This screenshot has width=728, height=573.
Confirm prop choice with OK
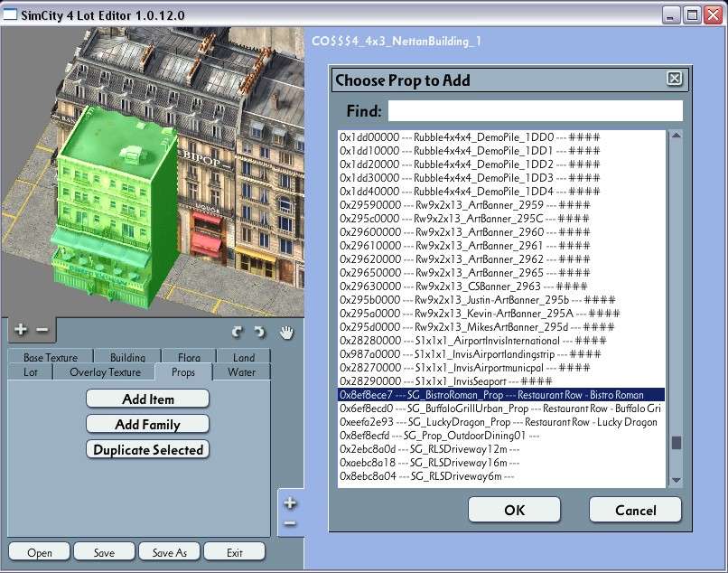[x=515, y=510]
